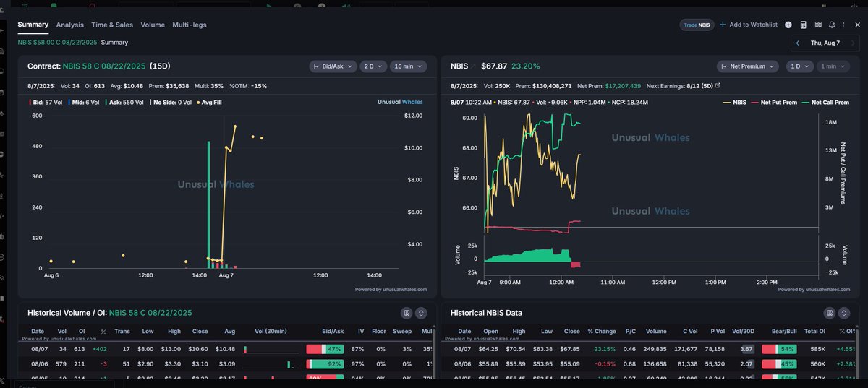Toggle Net Put Prem legend series
Viewport: 868px width, 388px height.
coord(775,103)
